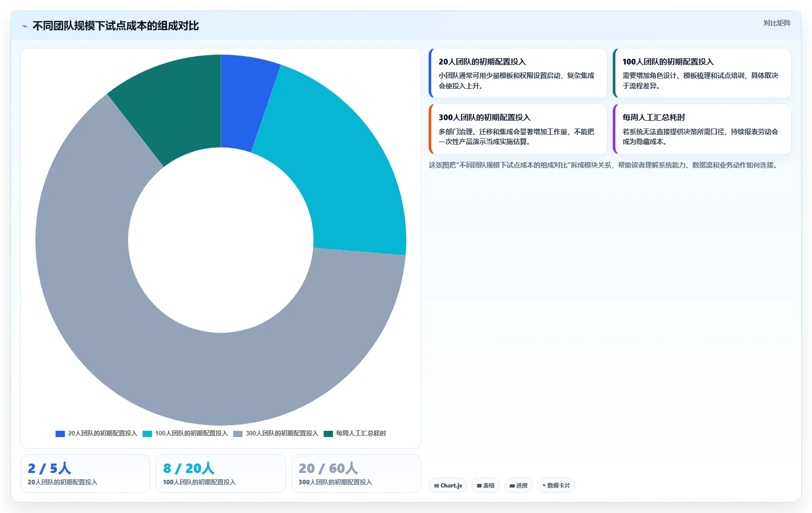Click the description starting 小团队通常可用少量模板
812x513 pixels.
(517, 81)
